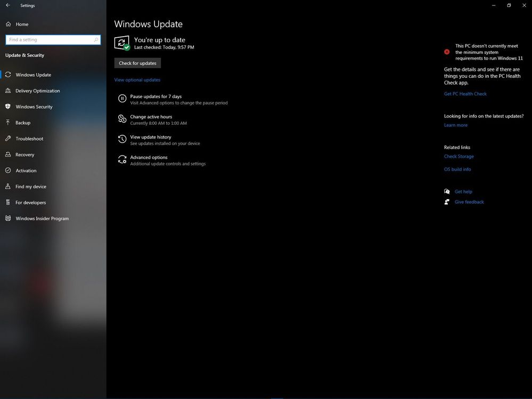Click the For developers icon
This screenshot has width=532, height=399.
point(8,202)
